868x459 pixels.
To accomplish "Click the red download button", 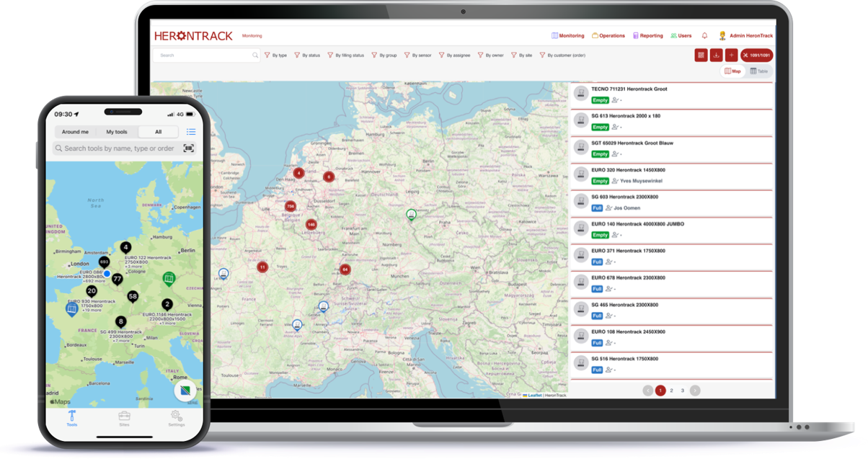I will coord(716,55).
